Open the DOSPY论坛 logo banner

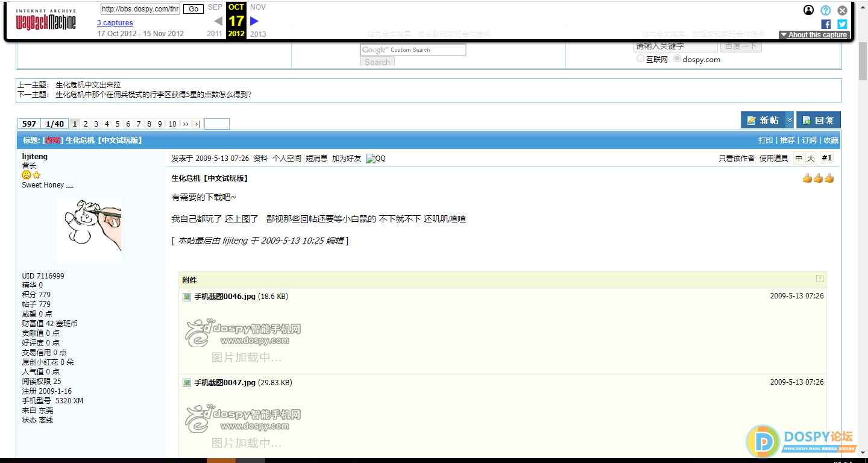[801, 441]
